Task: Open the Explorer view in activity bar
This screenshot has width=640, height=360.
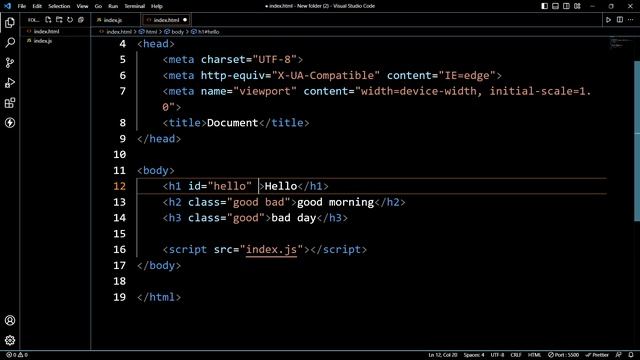Action: (10, 22)
